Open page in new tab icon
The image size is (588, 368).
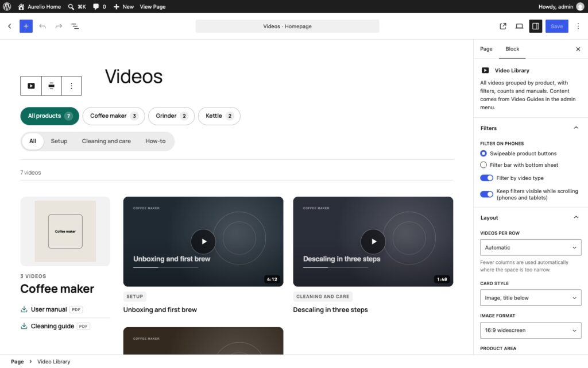click(x=503, y=26)
